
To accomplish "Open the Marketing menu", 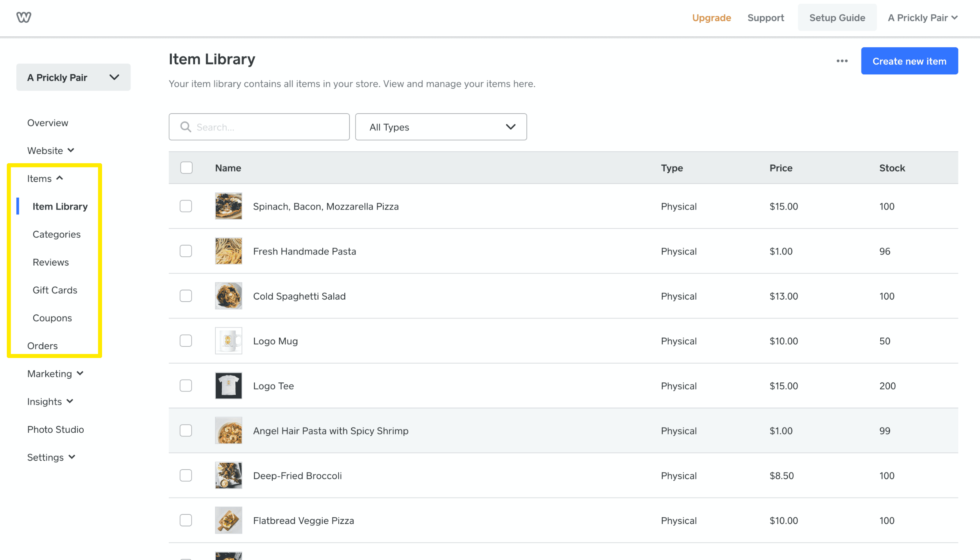I will tap(55, 373).
